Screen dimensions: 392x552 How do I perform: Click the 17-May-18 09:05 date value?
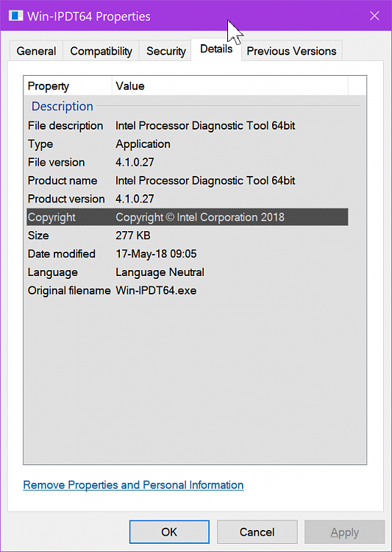(156, 254)
